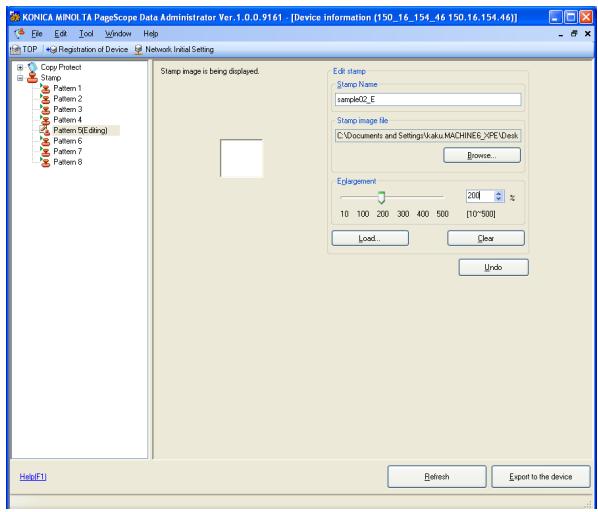This screenshot has width=598, height=512.
Task: Restore the inner document window
Action: 574,34
